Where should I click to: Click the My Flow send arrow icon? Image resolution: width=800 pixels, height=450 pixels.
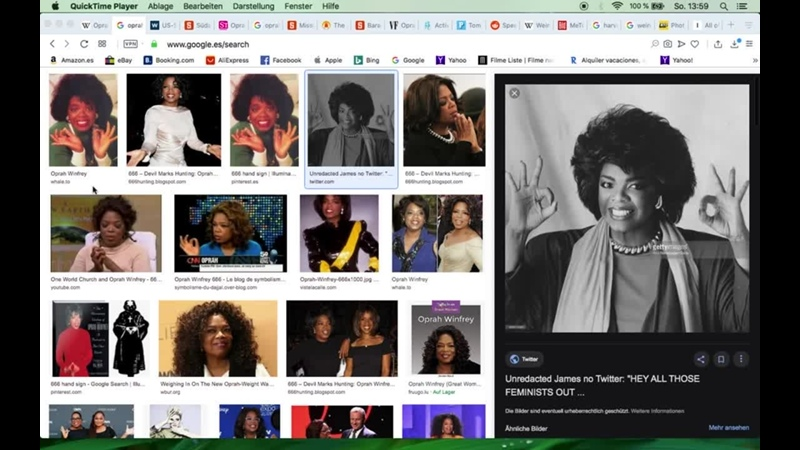tap(681, 44)
